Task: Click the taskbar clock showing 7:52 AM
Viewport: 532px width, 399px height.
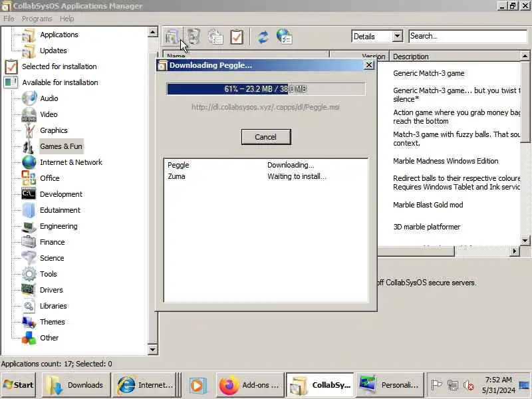Action: pos(498,385)
